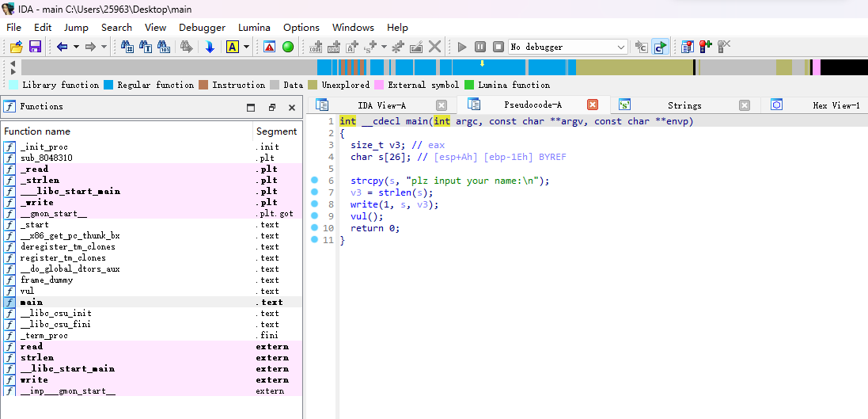Maximize the Functions panel
The width and height of the screenshot is (868, 419).
[x=252, y=108]
